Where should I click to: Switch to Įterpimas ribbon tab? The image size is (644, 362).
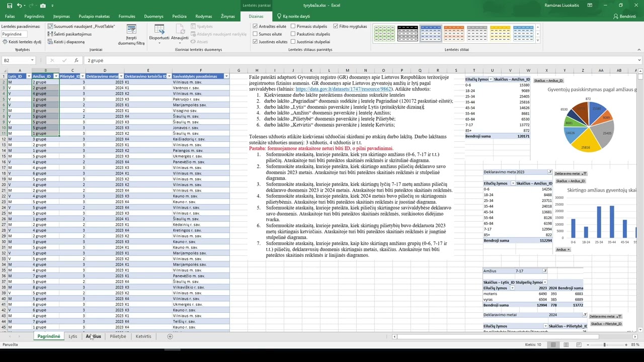click(61, 17)
